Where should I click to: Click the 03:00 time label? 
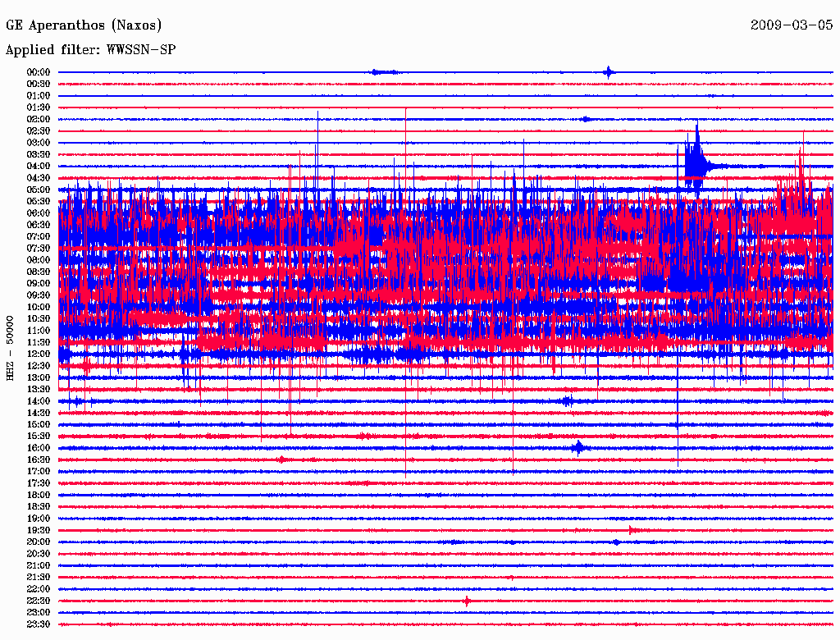coord(39,143)
